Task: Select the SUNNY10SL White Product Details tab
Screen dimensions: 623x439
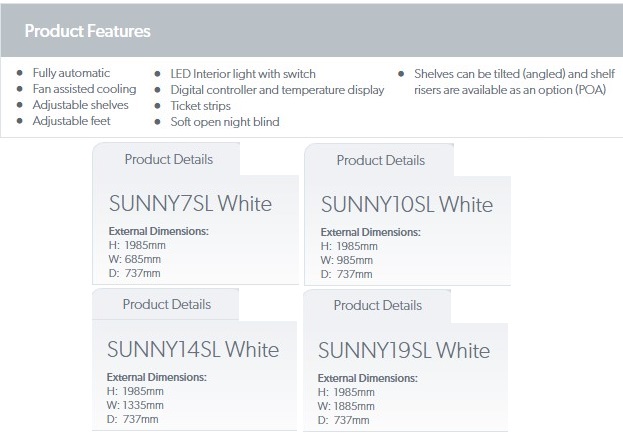Action: [381, 160]
